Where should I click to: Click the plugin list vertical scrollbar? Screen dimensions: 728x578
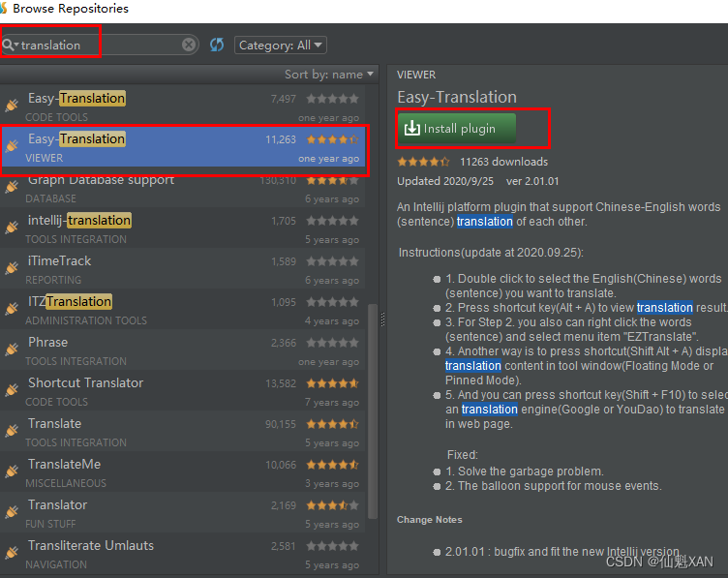pyautogui.click(x=373, y=411)
